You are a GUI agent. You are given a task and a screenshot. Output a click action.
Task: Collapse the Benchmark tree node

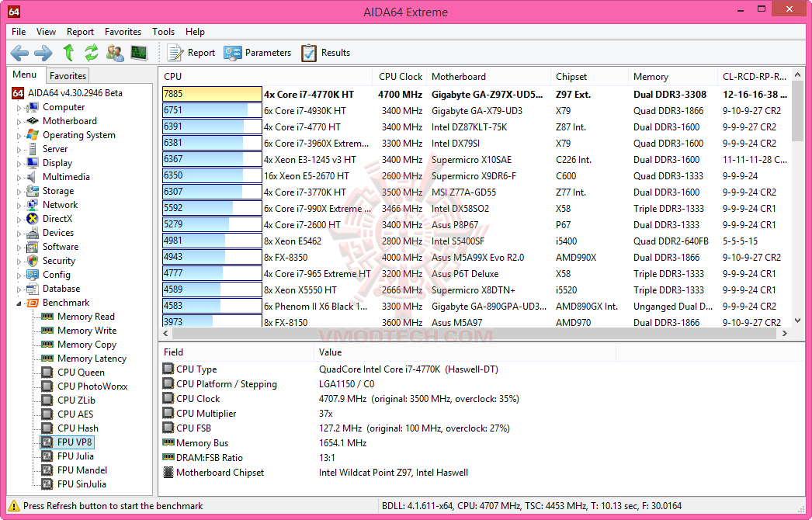(19, 303)
